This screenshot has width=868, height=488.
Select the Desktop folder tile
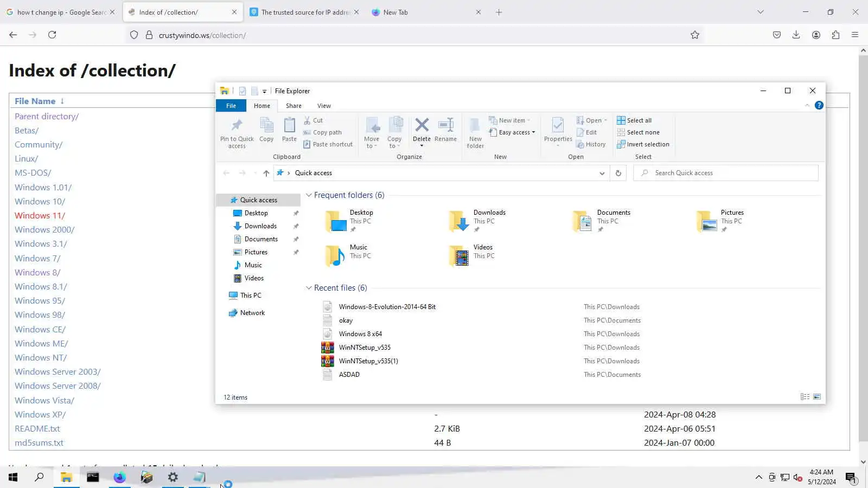(x=349, y=221)
